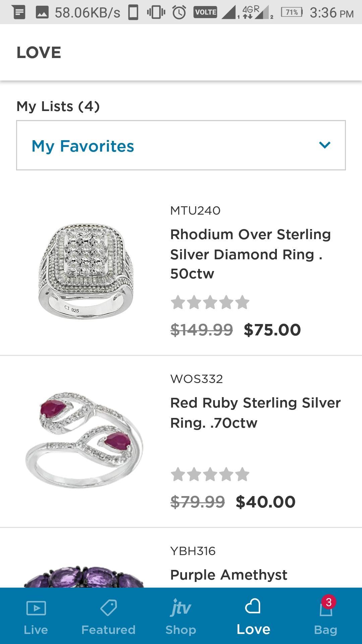Open the jtv Shop logo icon

(x=181, y=608)
